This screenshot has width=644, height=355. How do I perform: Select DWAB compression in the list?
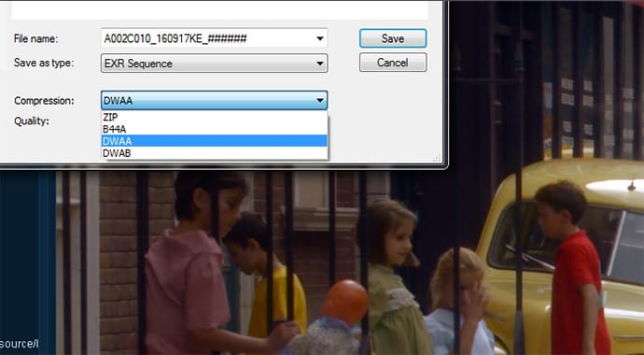coord(214,153)
